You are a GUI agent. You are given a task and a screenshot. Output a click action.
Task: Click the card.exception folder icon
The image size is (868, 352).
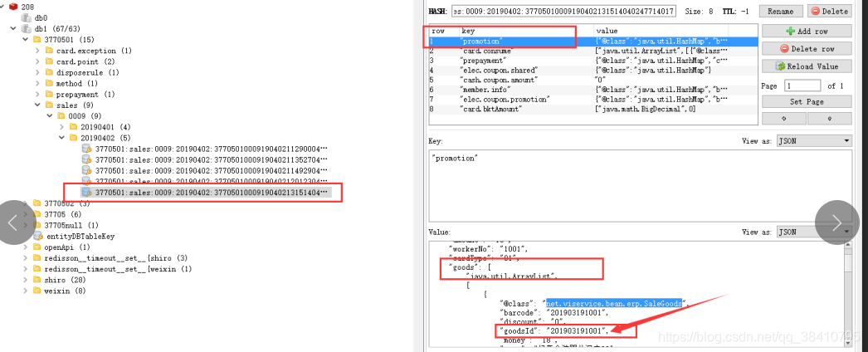click(x=49, y=51)
